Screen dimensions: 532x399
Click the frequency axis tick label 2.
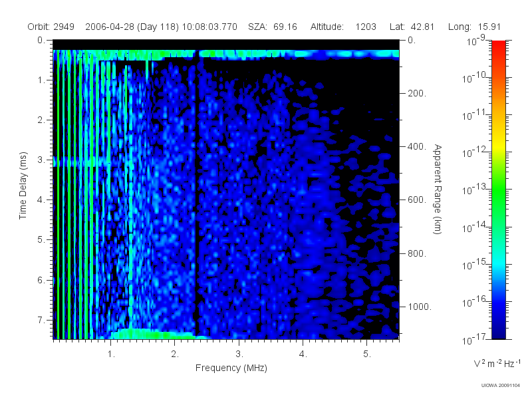(175, 354)
